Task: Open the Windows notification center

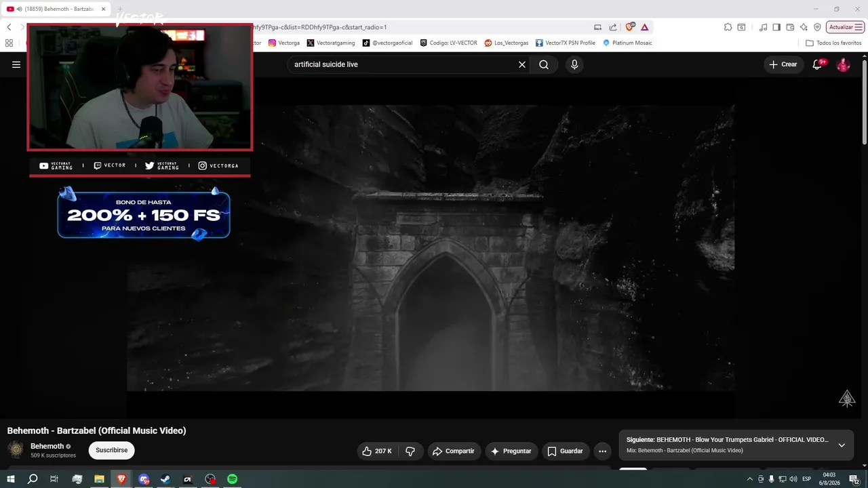Action: [854, 479]
